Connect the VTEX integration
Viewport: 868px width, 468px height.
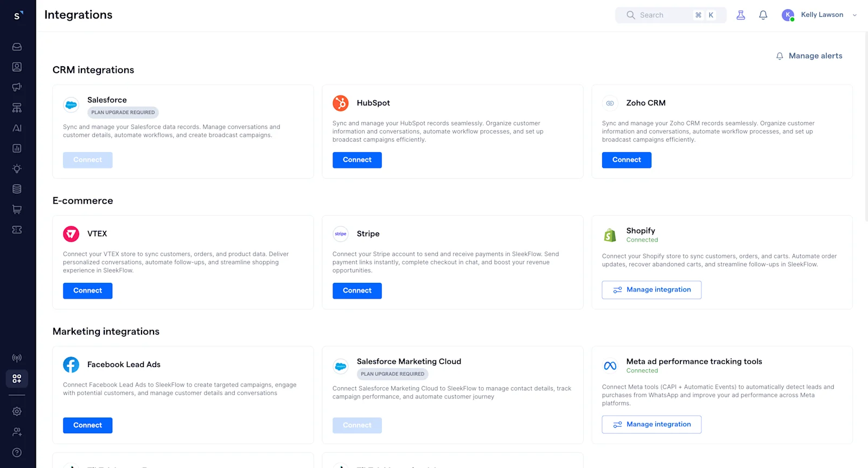point(87,291)
